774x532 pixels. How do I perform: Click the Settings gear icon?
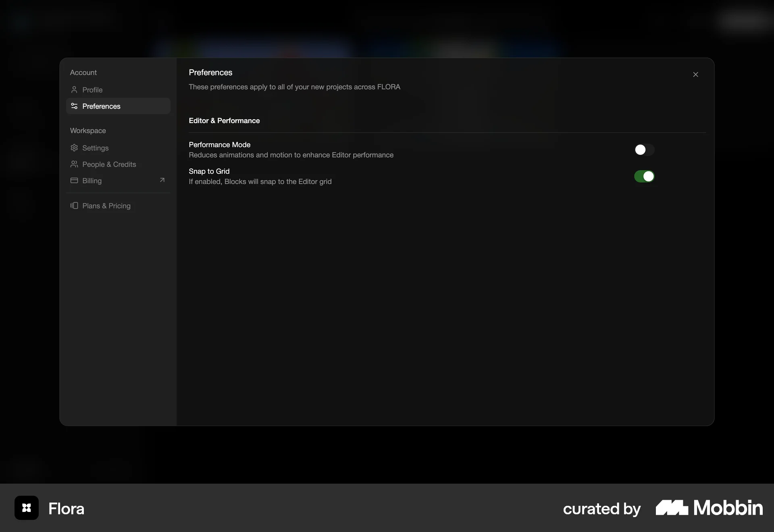(x=74, y=148)
